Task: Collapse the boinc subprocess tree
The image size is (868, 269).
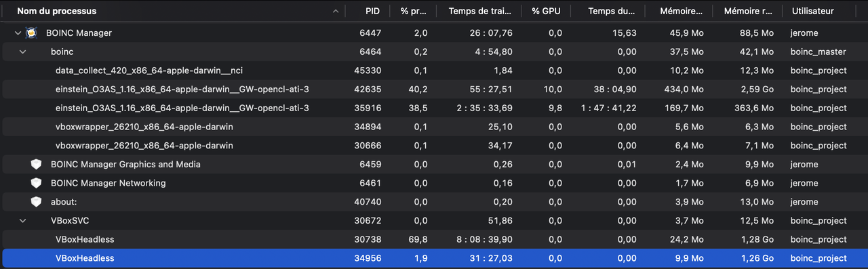Action: (x=22, y=51)
